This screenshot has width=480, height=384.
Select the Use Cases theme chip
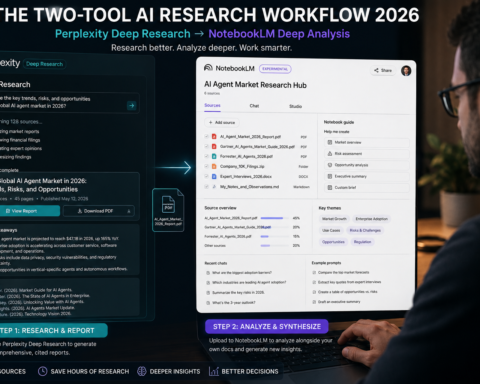[x=331, y=230]
